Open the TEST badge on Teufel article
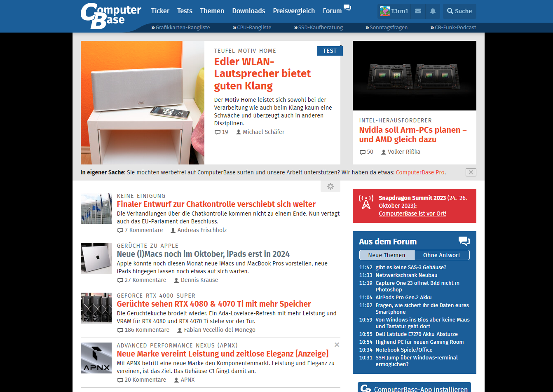Screen dimensions: 553x392 tap(330, 51)
